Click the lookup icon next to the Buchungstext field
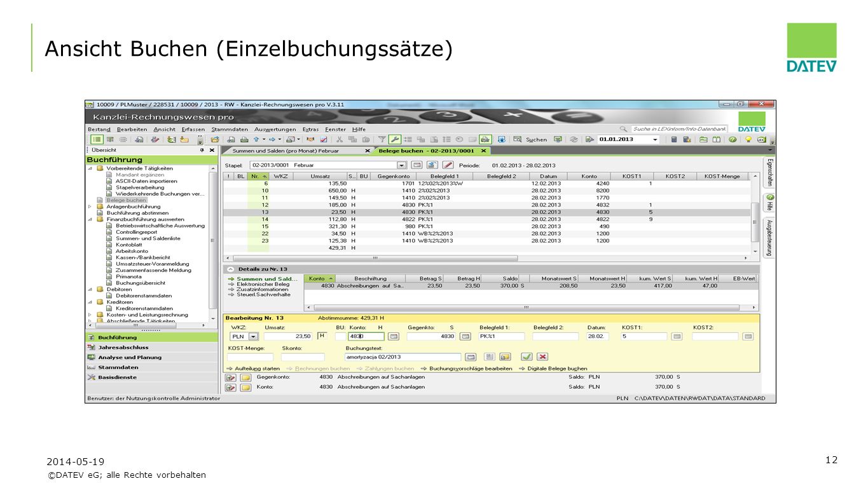The width and height of the screenshot is (868, 488). tap(471, 357)
